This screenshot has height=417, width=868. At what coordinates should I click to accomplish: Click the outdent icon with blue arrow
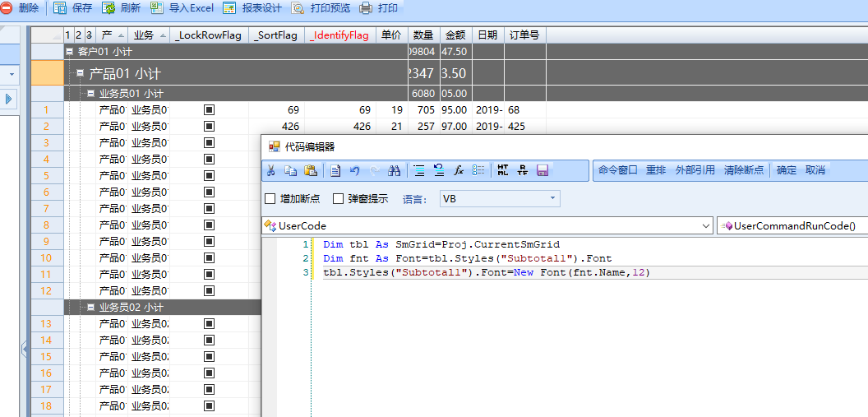click(439, 170)
